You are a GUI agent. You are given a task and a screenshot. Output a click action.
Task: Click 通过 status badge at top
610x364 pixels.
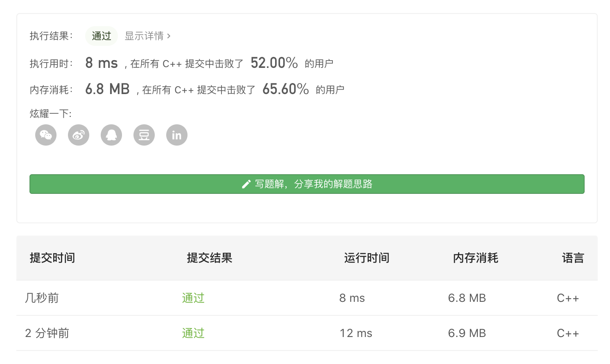coord(102,36)
